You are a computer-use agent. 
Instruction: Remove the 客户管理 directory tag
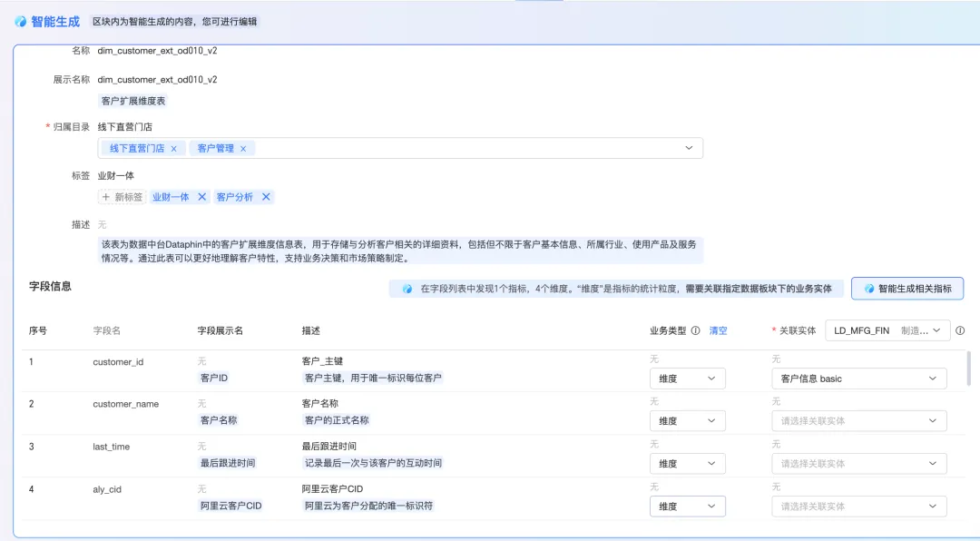click(243, 149)
